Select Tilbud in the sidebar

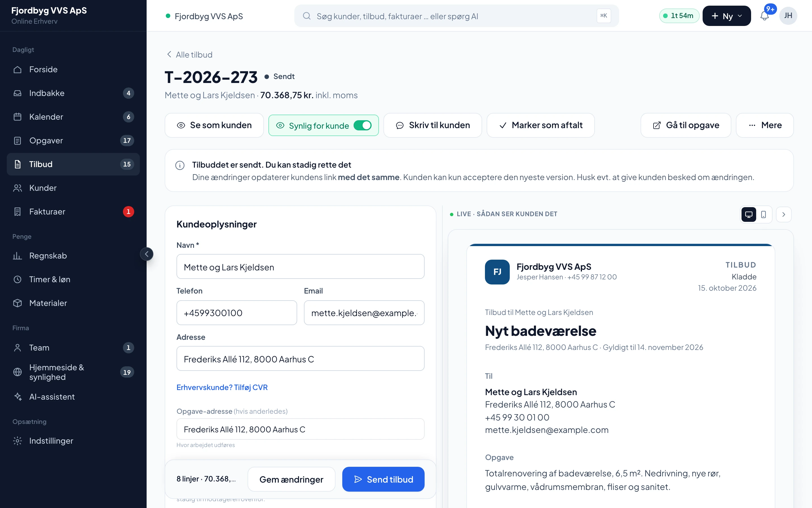[73, 164]
